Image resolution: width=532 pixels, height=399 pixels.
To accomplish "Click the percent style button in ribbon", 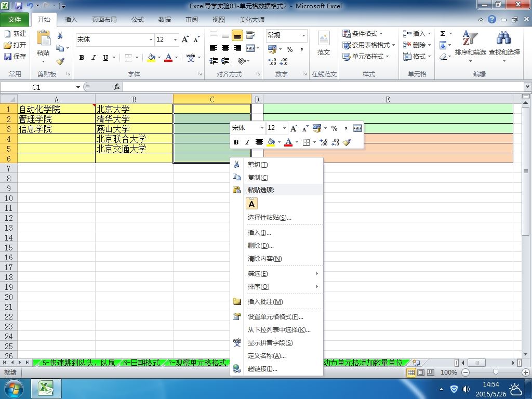I will (x=289, y=49).
